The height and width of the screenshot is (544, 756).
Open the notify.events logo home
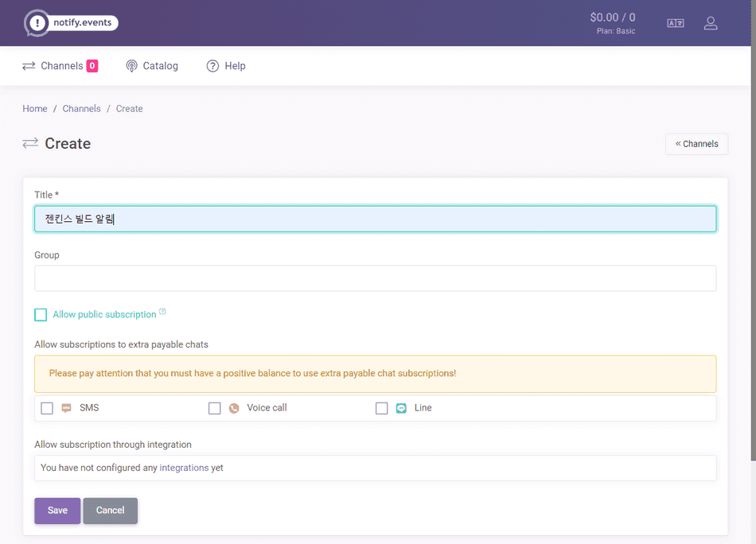pos(72,22)
